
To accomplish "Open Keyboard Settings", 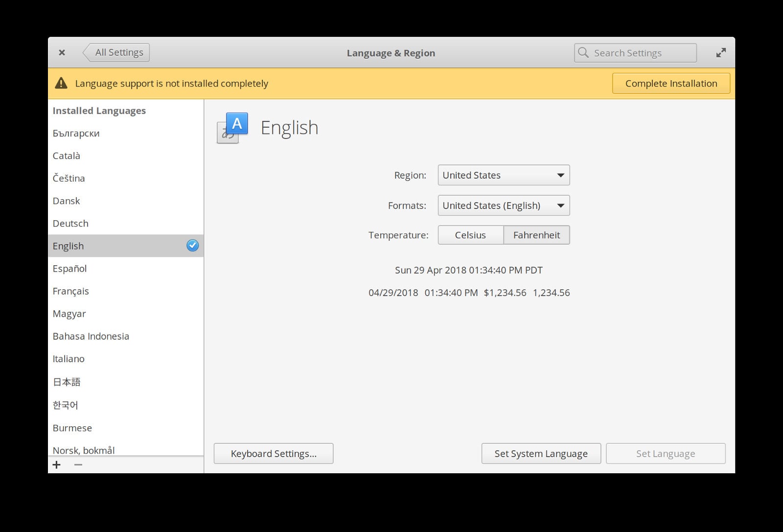I will [273, 453].
